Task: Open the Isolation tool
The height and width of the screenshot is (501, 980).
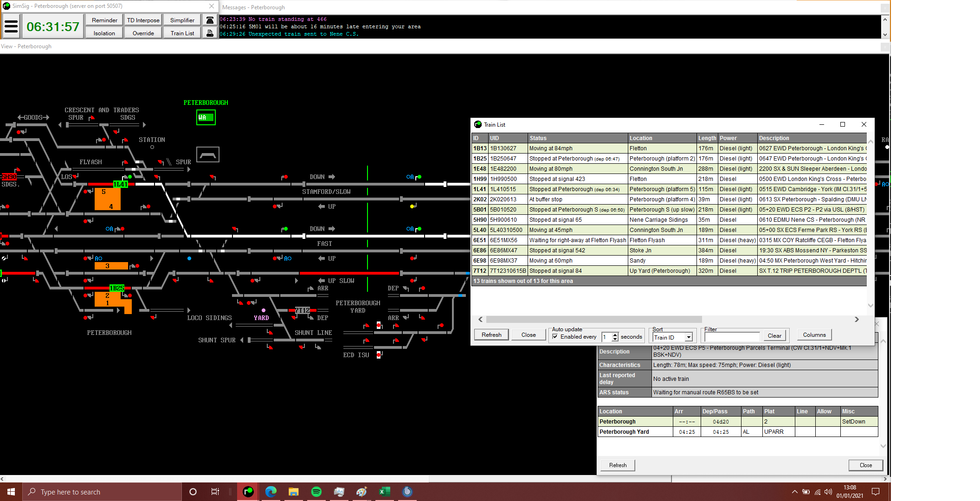Action: click(104, 33)
